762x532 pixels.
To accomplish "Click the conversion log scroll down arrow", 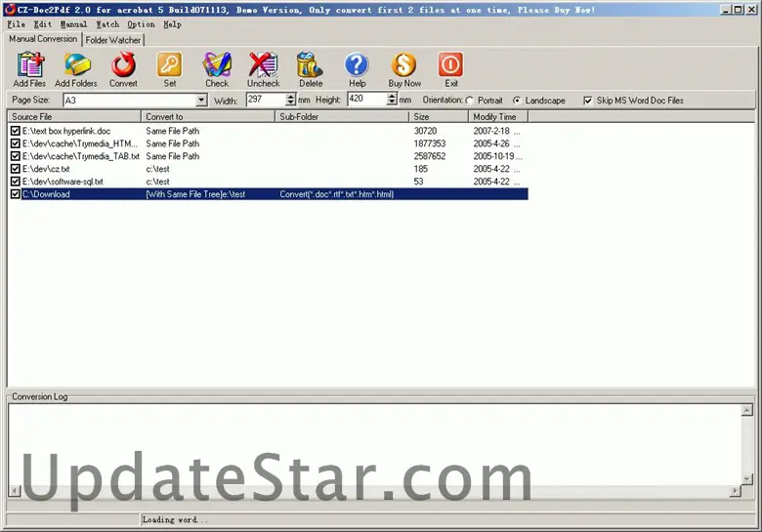I will click(747, 479).
